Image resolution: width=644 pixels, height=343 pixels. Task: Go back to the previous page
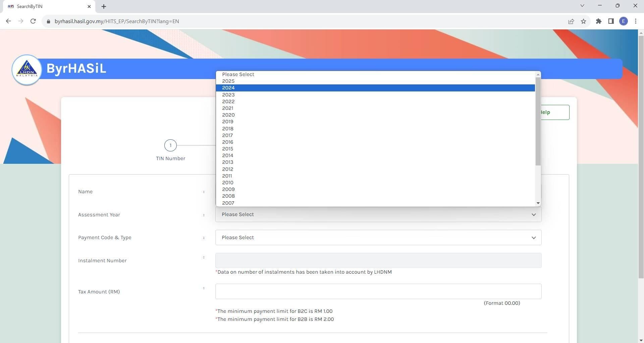(x=8, y=21)
